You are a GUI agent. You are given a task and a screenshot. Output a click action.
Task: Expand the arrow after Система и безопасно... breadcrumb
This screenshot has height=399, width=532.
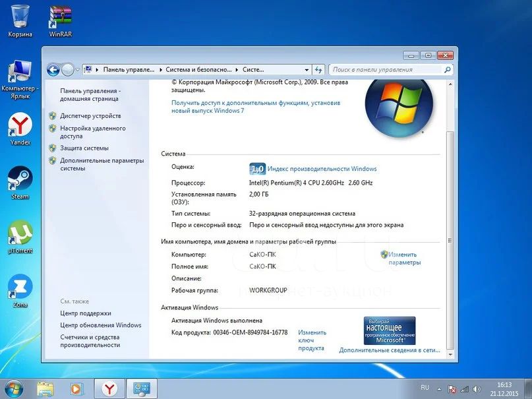(x=237, y=70)
